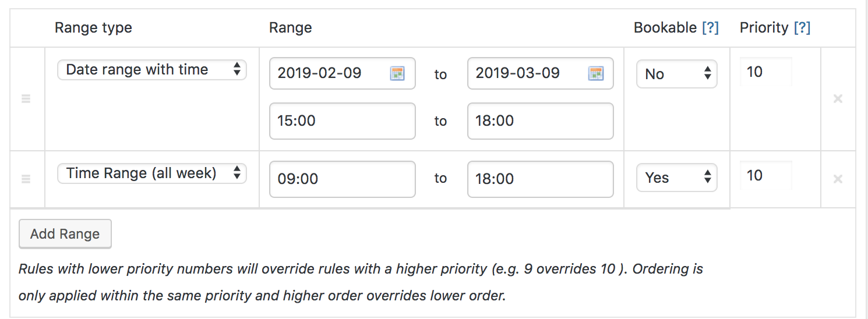Open the Time Range (all week) dropdown
The width and height of the screenshot is (868, 319).
click(x=152, y=173)
